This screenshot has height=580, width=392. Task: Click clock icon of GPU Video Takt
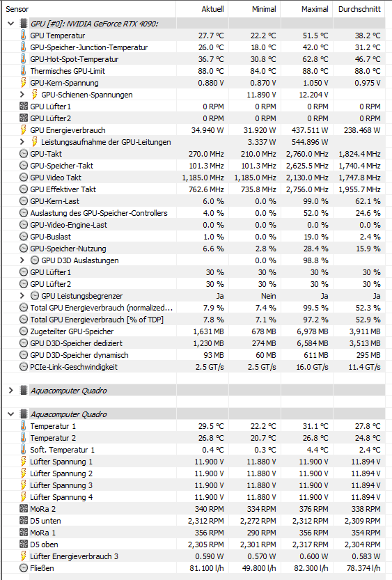tap(23, 178)
